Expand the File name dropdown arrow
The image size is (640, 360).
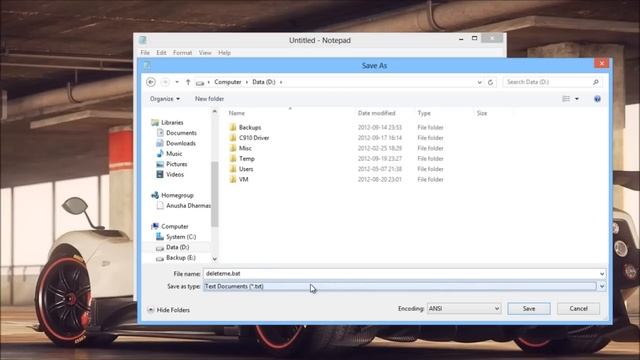pyautogui.click(x=602, y=274)
